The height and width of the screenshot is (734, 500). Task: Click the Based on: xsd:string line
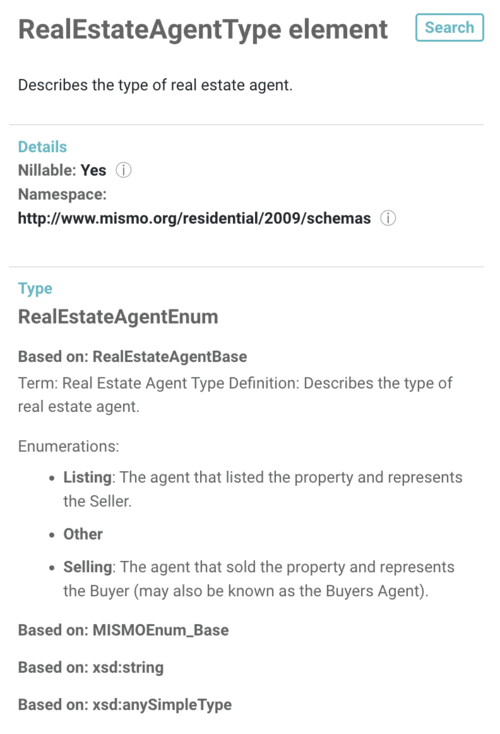point(91,668)
